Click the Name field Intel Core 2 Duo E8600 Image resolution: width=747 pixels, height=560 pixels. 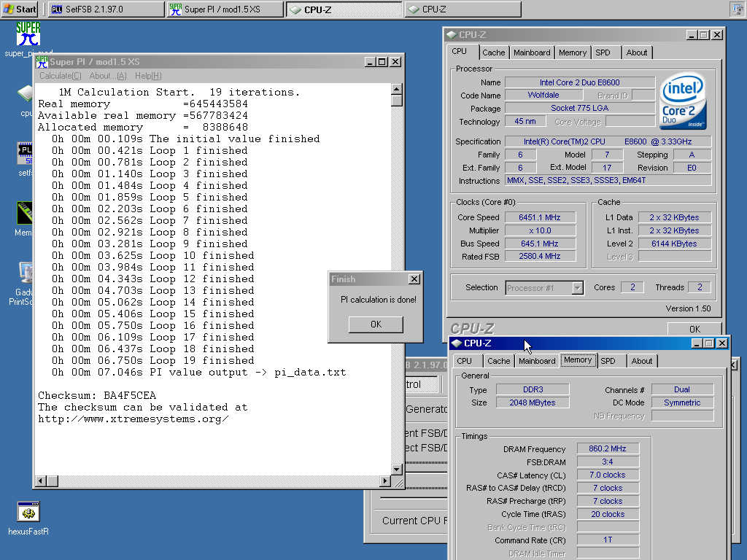pos(580,82)
